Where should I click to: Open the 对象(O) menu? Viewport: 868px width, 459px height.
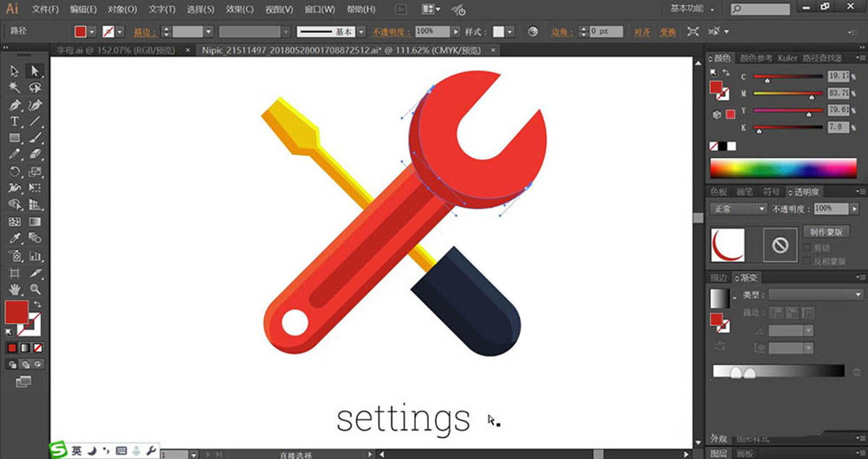(x=122, y=9)
